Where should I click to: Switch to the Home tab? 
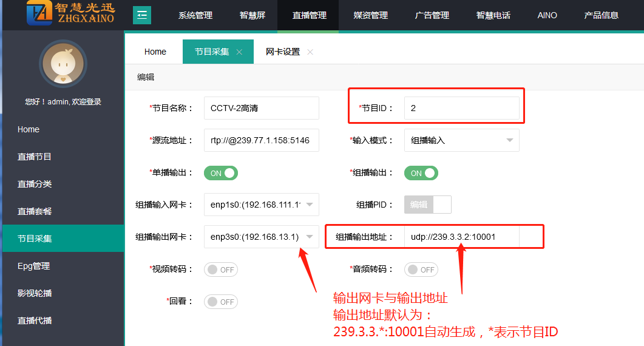[155, 52]
